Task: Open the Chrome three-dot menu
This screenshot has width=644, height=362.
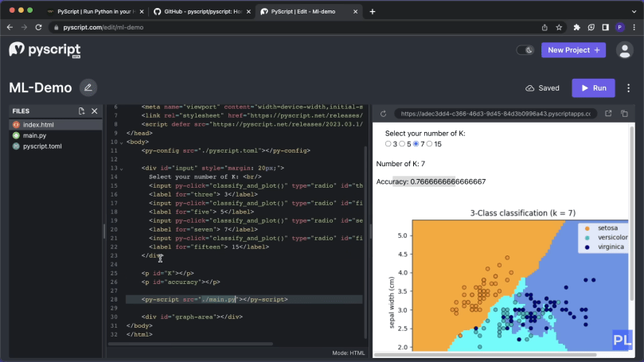Action: (x=634, y=27)
